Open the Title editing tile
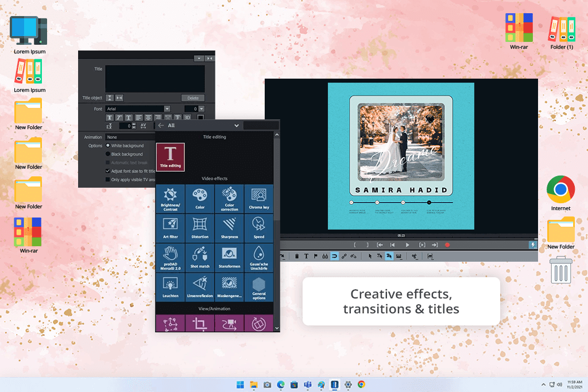Image resolution: width=588 pixels, height=392 pixels. pos(170,157)
